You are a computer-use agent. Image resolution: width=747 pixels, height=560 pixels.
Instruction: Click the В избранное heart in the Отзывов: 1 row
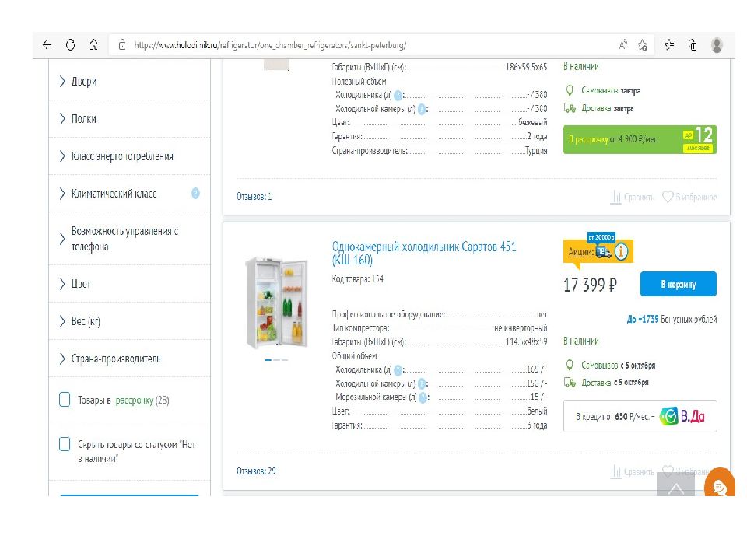(668, 197)
